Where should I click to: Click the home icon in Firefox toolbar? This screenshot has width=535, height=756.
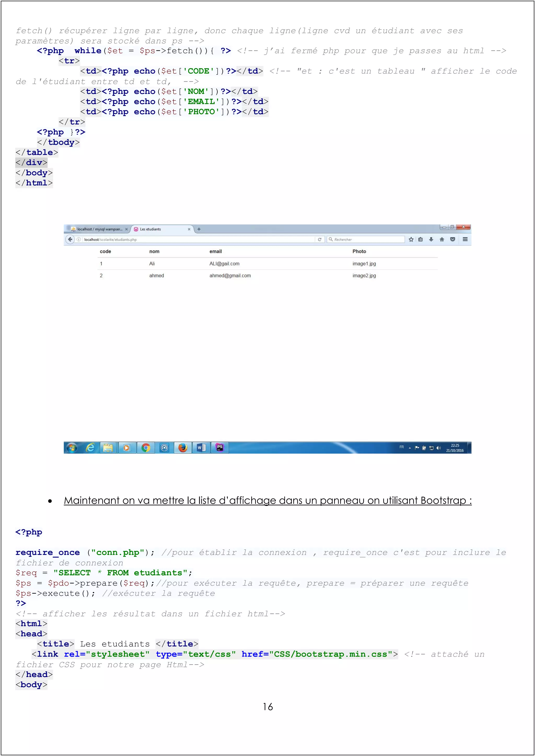click(x=442, y=239)
